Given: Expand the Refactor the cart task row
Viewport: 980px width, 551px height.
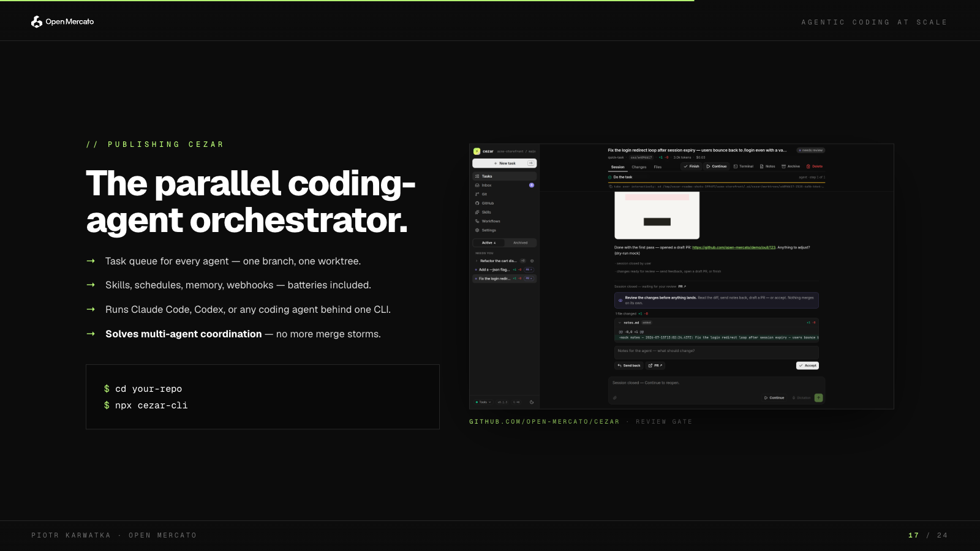Looking at the screenshot, I should click(477, 261).
